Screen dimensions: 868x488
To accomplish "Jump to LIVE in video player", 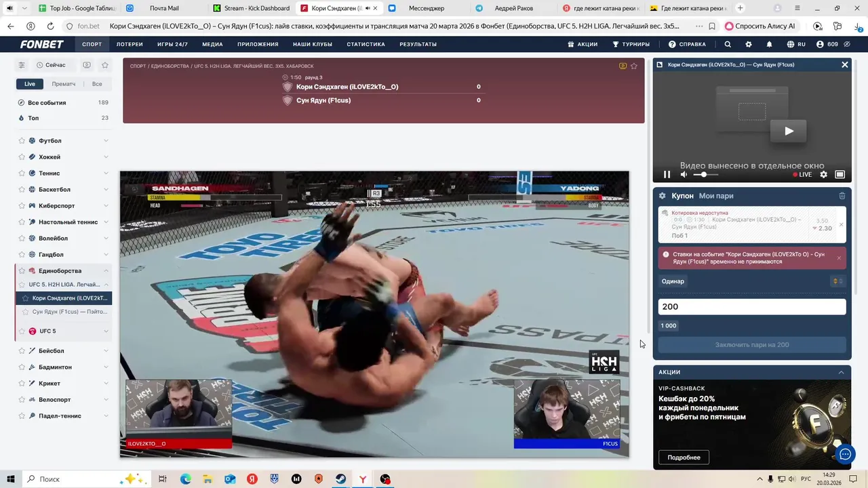I will [x=802, y=174].
